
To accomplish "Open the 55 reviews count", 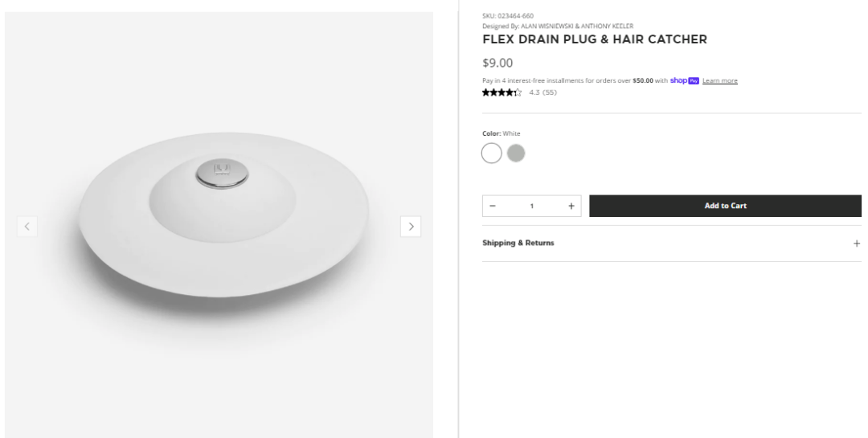I will 549,92.
